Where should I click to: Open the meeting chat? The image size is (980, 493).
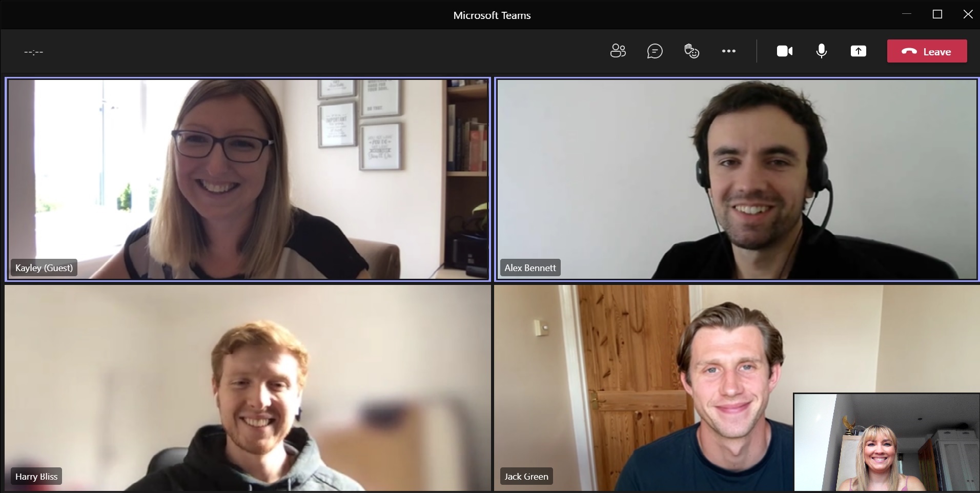pos(655,51)
